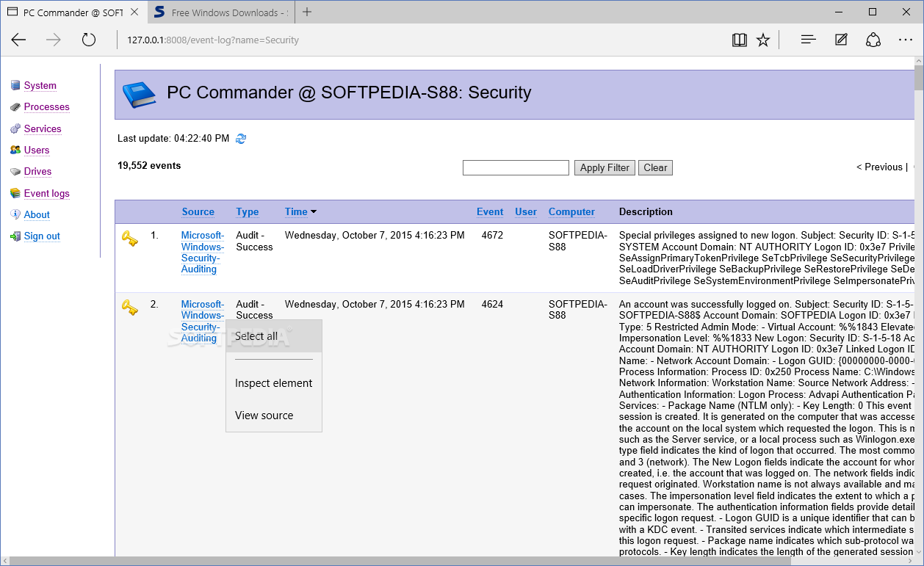Screen dimensions: 924x566
Task: Click the Sign out link
Action: tap(42, 236)
